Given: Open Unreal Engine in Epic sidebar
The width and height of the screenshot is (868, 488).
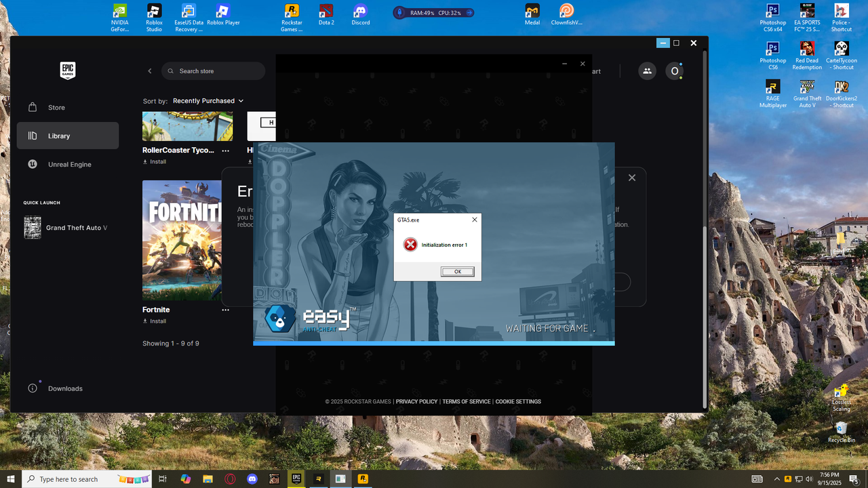Looking at the screenshot, I should pos(68,164).
